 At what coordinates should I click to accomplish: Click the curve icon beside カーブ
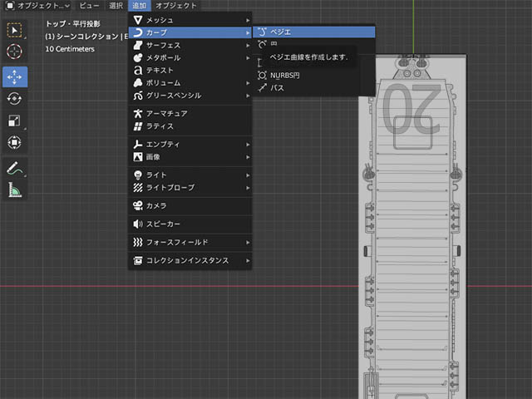138,32
